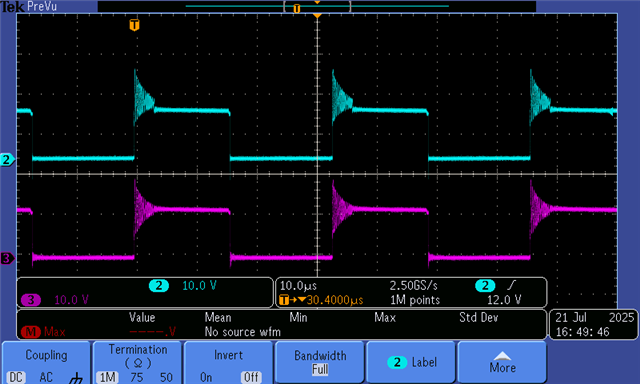This screenshot has width=640, height=384.
Task: Click the 10.0µs horizontal timebase readout
Action: pos(298,285)
